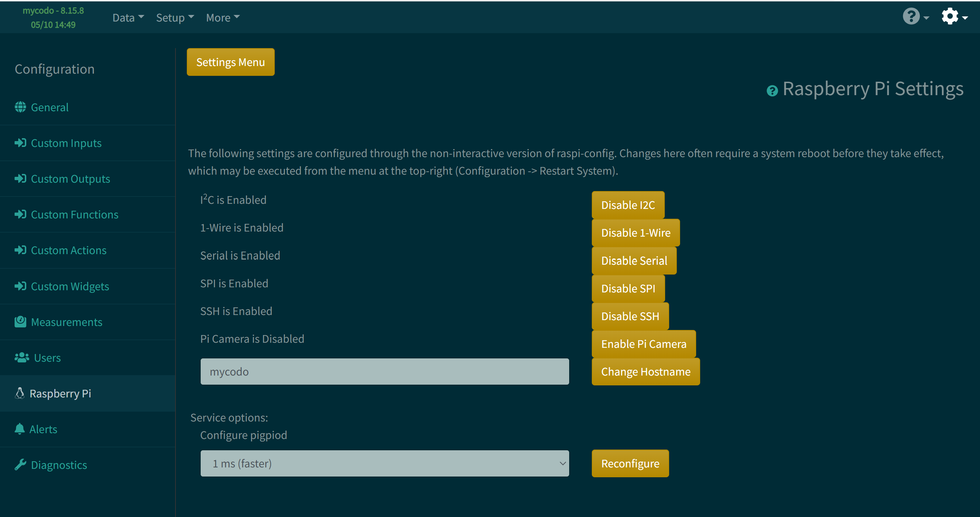Expand the pigpiod sample rate dropdown
Screen dimensions: 980x517
(x=385, y=463)
